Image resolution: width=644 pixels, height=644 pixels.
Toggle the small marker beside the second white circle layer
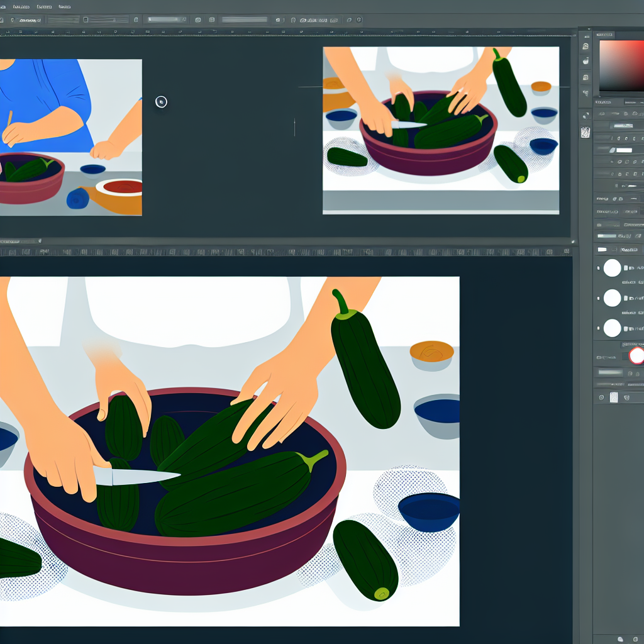[597, 298]
